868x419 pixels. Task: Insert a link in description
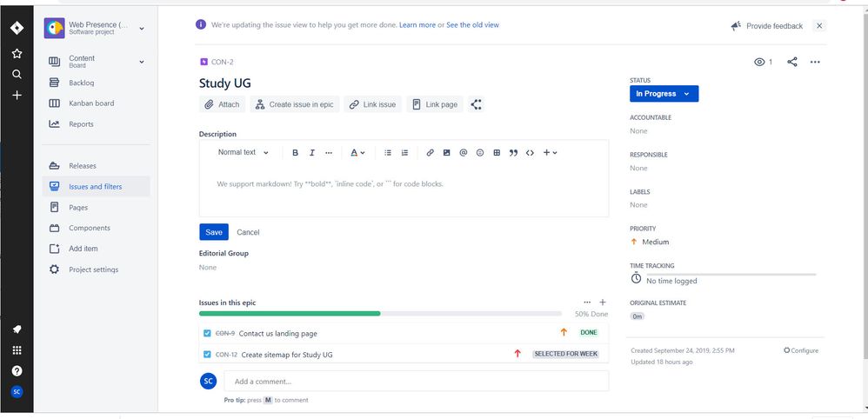pos(431,153)
